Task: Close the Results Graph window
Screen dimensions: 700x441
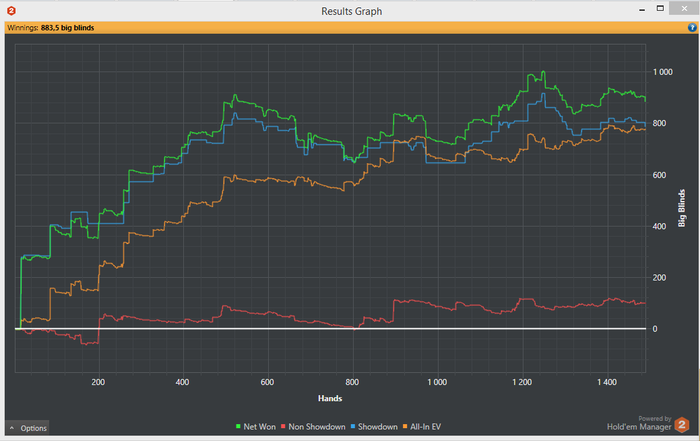Action: pyautogui.click(x=684, y=8)
